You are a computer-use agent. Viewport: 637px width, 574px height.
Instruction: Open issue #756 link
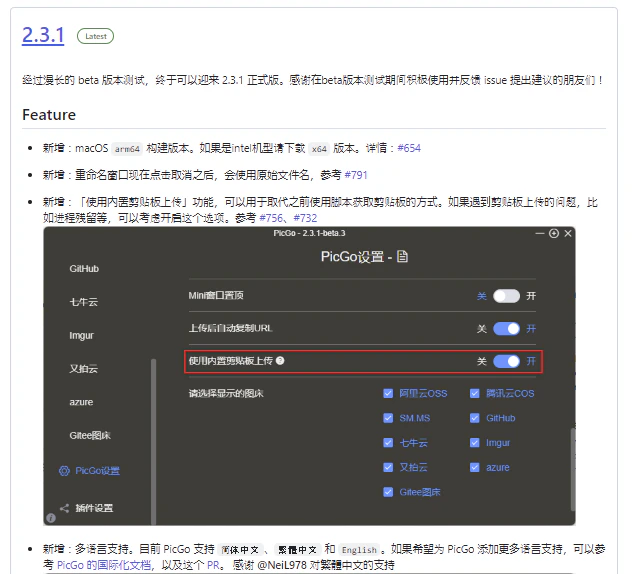pyautogui.click(x=271, y=218)
